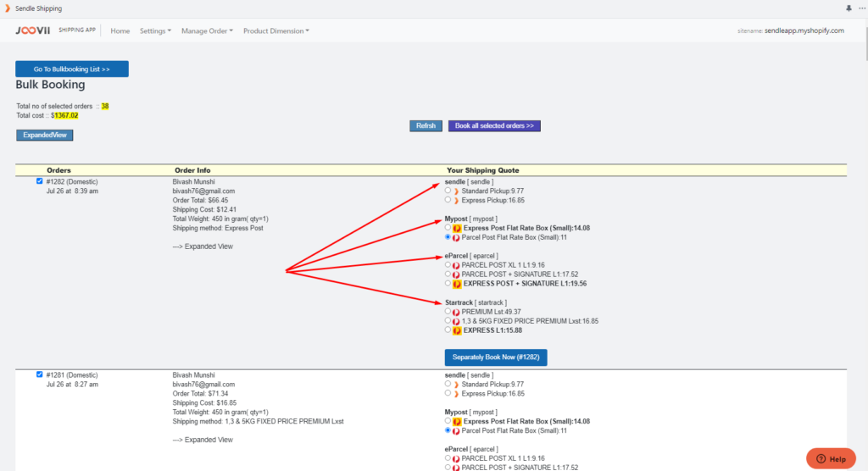
Task: Open the Product Dimension dropdown menu
Action: 275,31
